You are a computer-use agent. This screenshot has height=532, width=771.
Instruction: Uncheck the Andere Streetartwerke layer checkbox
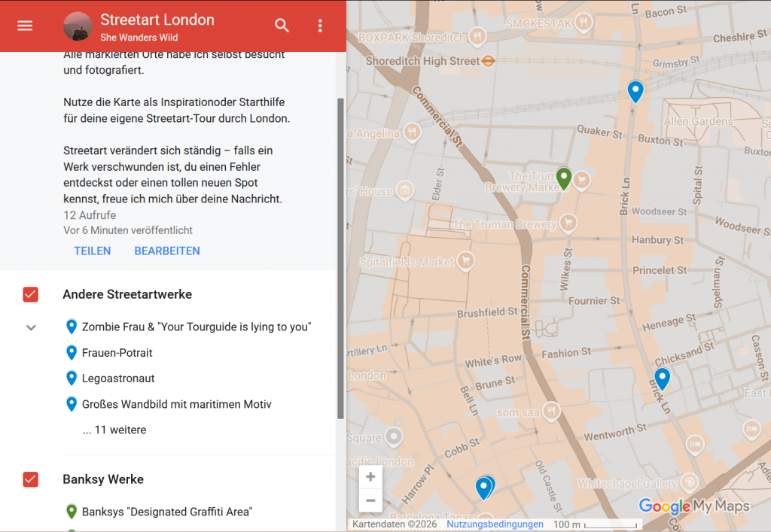tap(30, 295)
